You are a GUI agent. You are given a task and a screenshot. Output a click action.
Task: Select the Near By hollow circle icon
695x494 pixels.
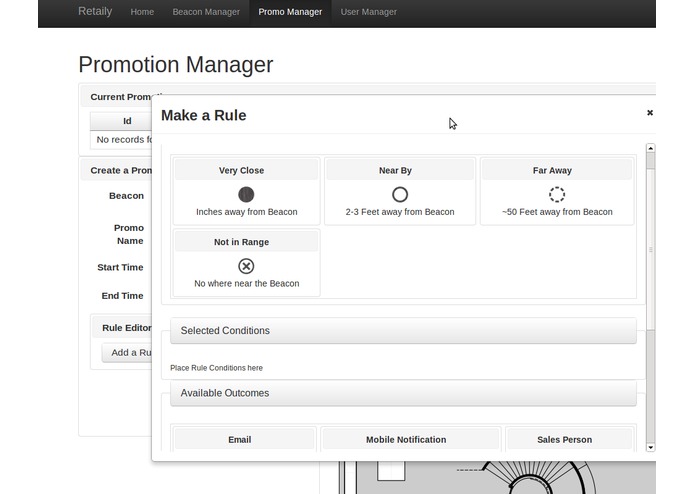click(x=400, y=194)
